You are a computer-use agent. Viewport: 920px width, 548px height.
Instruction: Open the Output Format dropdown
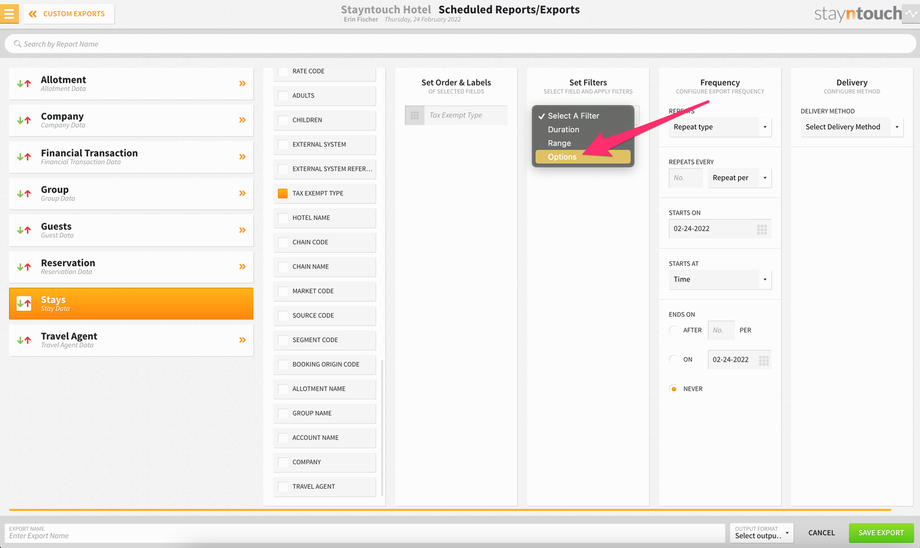pos(762,533)
